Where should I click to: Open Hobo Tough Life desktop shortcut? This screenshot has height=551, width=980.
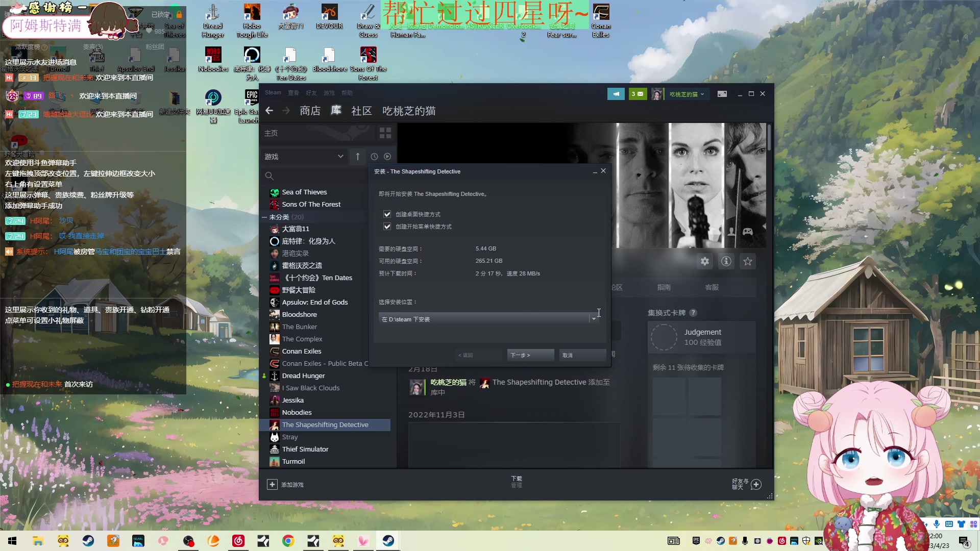click(252, 20)
